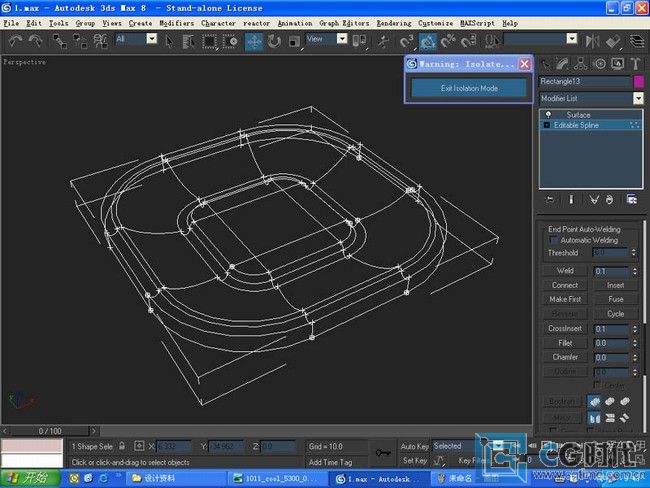The image size is (650, 488).
Task: Switch to the Utilities hammer tab
Action: point(635,64)
